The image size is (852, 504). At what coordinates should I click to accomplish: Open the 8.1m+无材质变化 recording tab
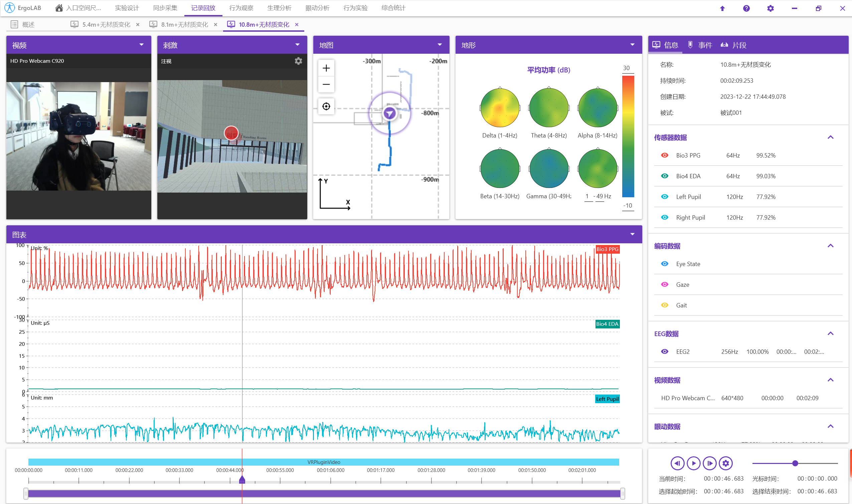(184, 24)
